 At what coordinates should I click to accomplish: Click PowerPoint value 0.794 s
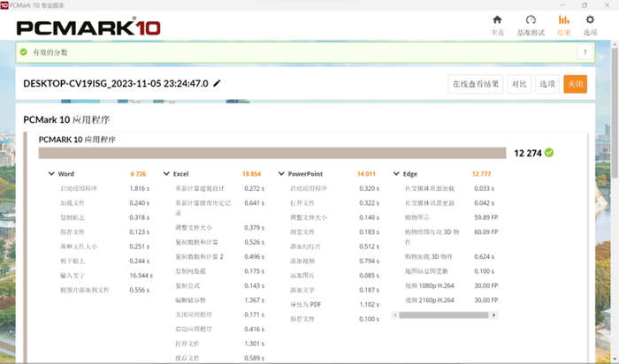(x=369, y=261)
